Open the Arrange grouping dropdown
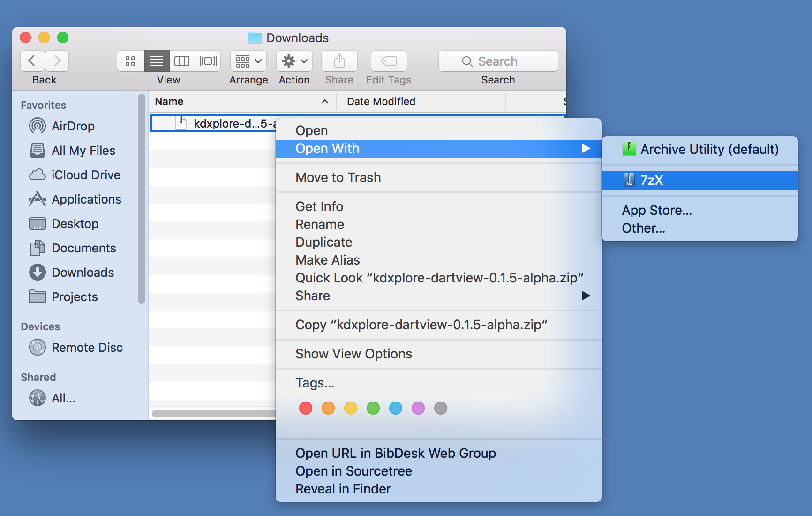 point(248,61)
